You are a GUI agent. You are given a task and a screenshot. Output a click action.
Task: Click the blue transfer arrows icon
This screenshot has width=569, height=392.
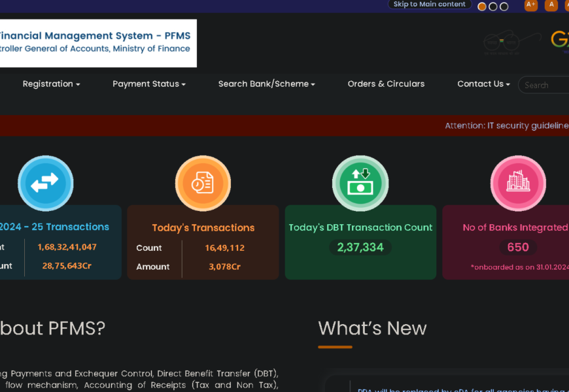pyautogui.click(x=45, y=184)
